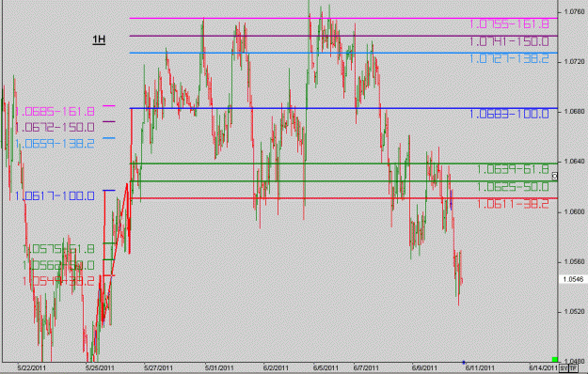The width and height of the screenshot is (588, 374).
Task: Select the 1.0727-138.2 Fibonacci label
Action: (509, 59)
